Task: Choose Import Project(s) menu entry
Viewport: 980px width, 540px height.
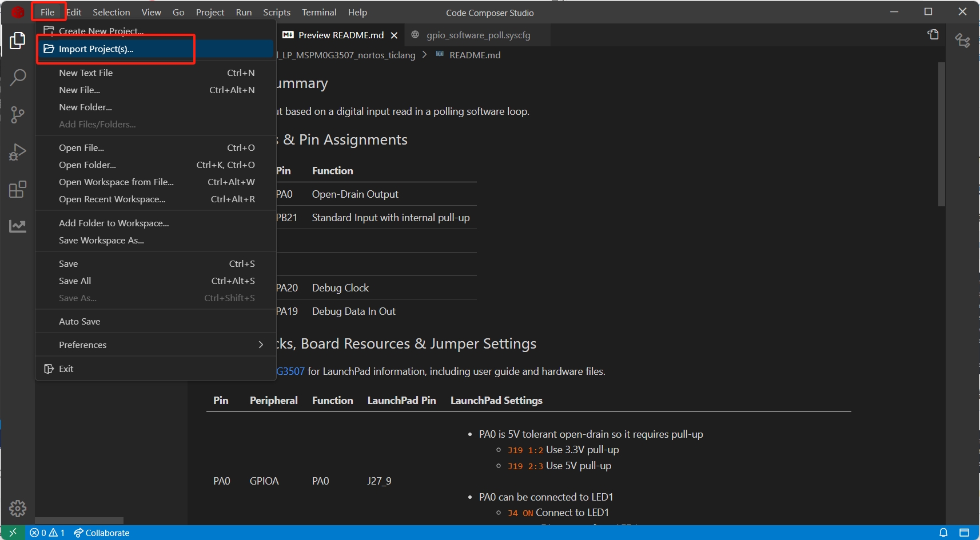Action: coord(156,49)
